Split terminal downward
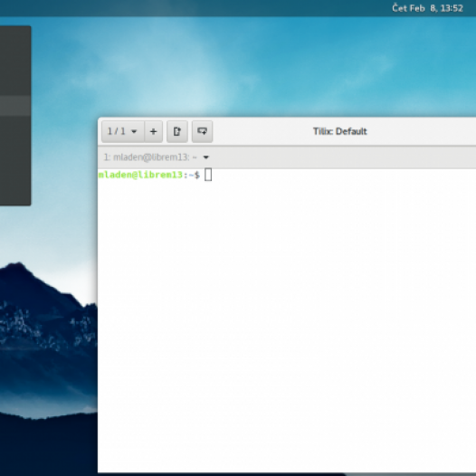Image resolution: width=476 pixels, height=476 pixels. click(203, 131)
